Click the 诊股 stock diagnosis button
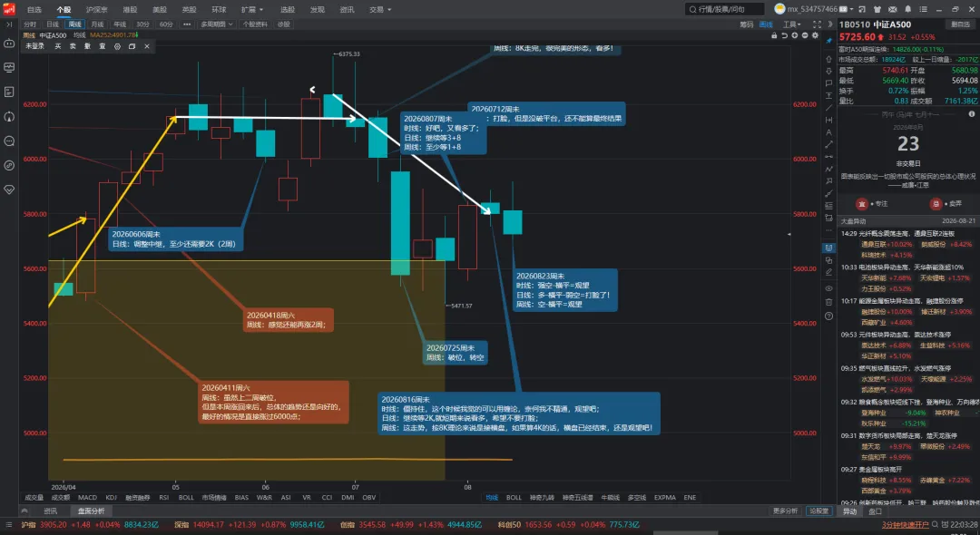980x535 pixels. point(284,24)
